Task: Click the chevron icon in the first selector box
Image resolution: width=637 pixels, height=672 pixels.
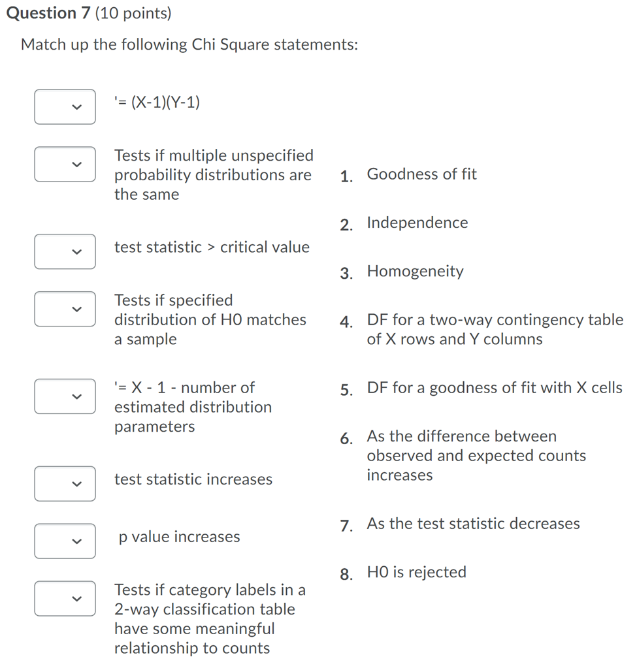Action: [76, 106]
